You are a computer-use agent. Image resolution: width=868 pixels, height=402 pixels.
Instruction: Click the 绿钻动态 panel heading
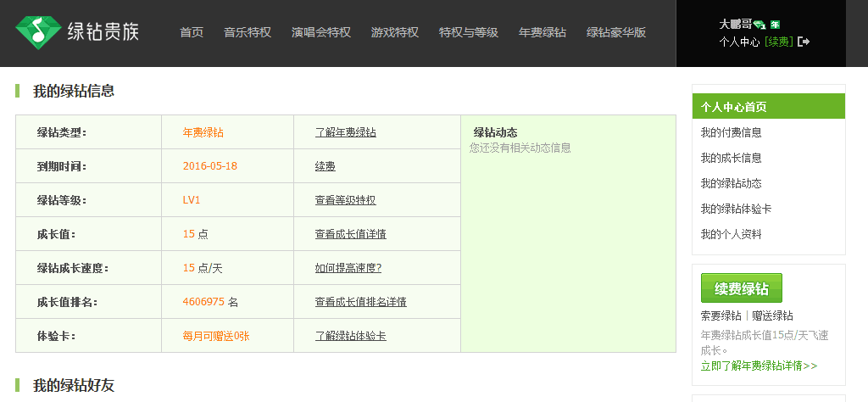[495, 132]
